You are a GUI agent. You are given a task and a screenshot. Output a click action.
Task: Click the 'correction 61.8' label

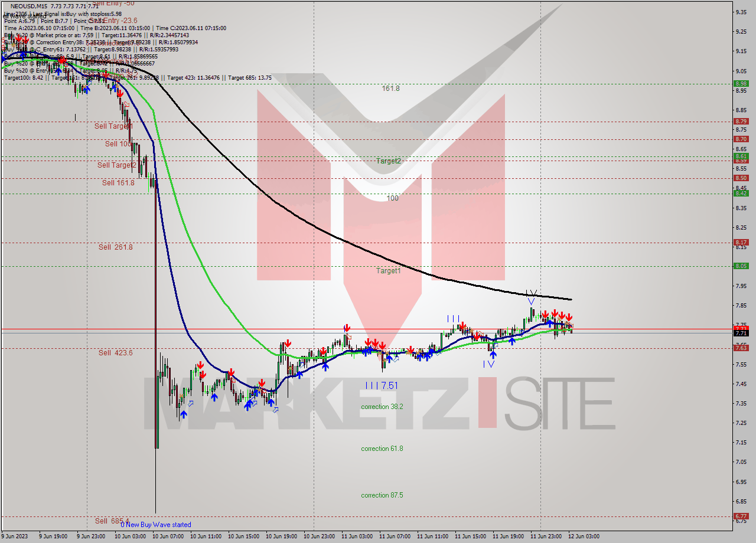[x=382, y=449]
